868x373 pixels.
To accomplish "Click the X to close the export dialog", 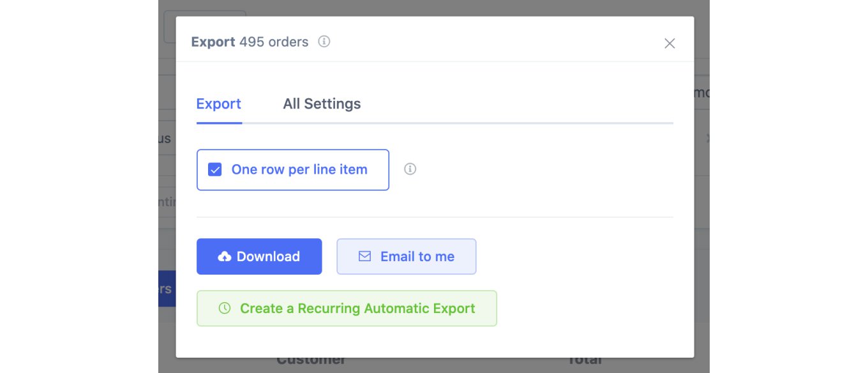I will pyautogui.click(x=670, y=43).
